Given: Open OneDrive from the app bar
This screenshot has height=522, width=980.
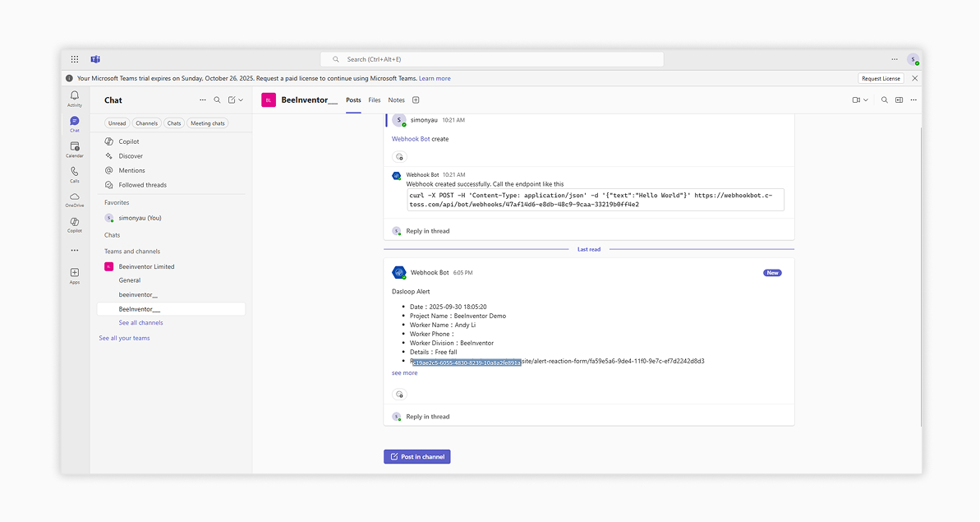Looking at the screenshot, I should coord(75,200).
